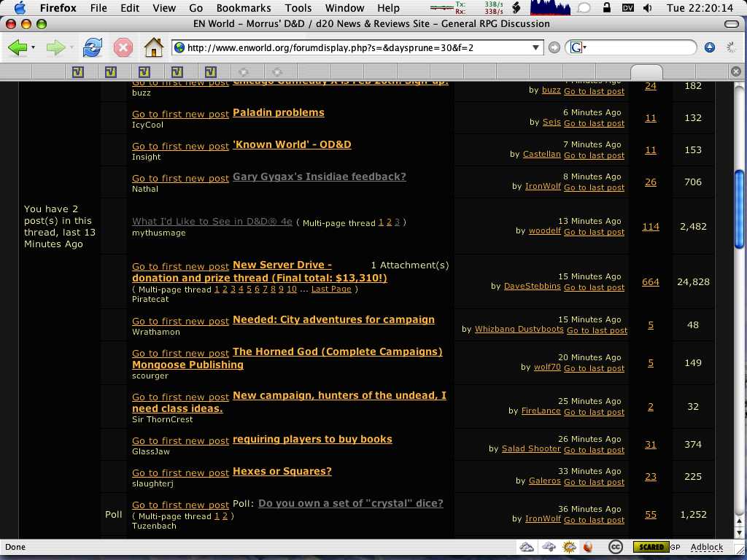Click the green Forward arrow button
This screenshot has height=560, width=747.
55,47
